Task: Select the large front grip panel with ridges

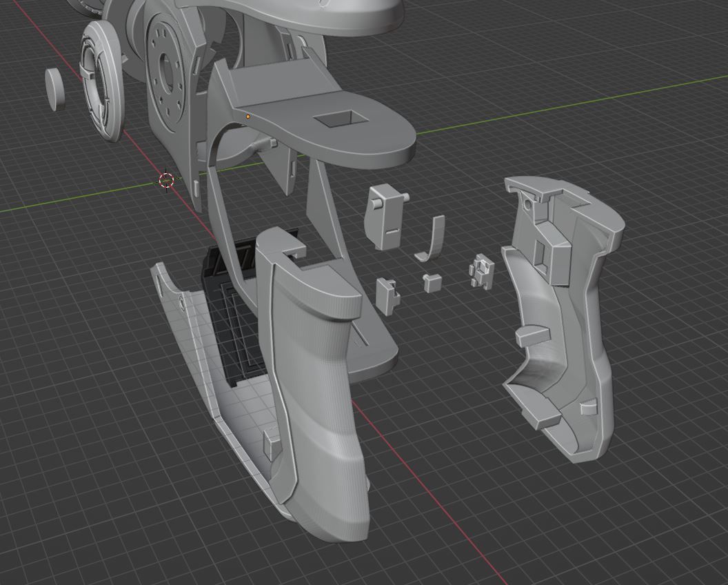Action: [x=314, y=386]
